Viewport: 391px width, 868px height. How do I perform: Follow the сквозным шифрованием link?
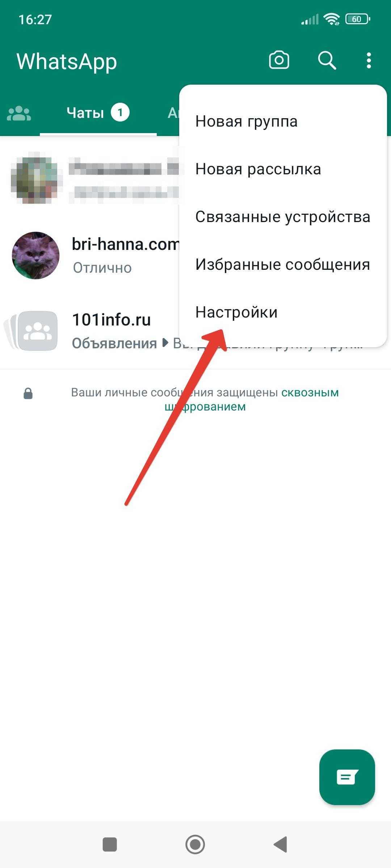click(252, 400)
